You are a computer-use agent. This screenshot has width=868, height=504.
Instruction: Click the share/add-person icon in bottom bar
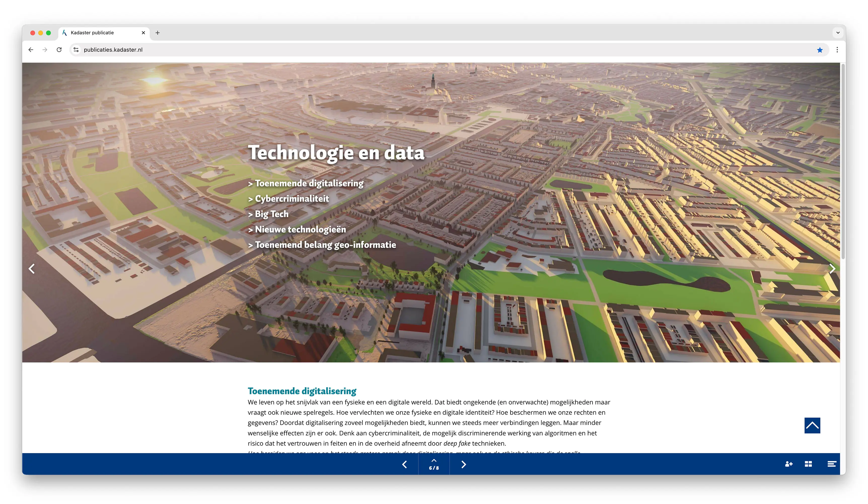(788, 464)
